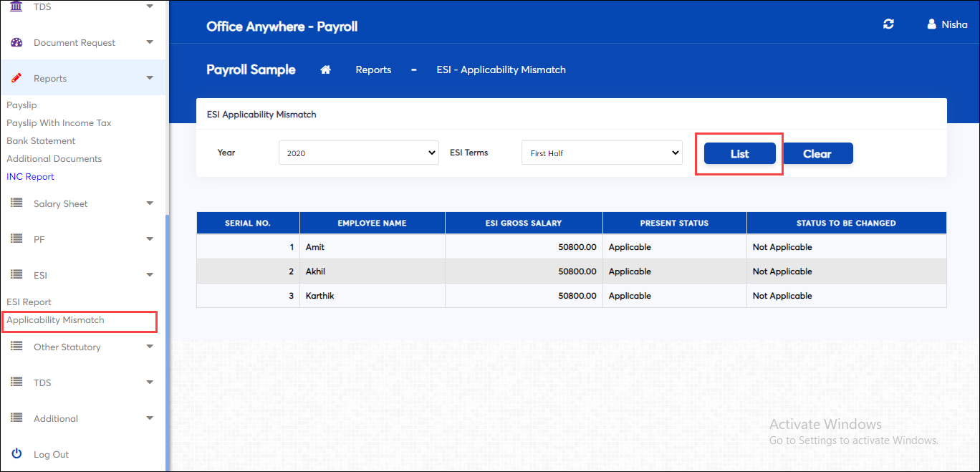Click the List button
The width and height of the screenshot is (980, 472).
[x=740, y=153]
